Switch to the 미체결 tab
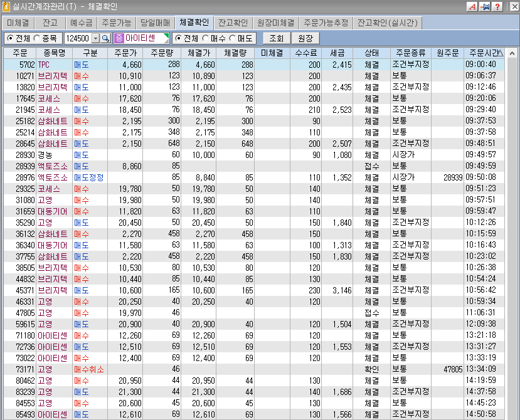The image size is (520, 420). [x=18, y=23]
